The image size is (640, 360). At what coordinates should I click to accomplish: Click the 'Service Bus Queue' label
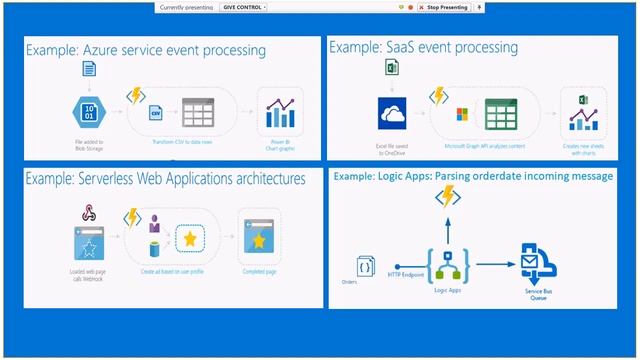click(x=538, y=294)
